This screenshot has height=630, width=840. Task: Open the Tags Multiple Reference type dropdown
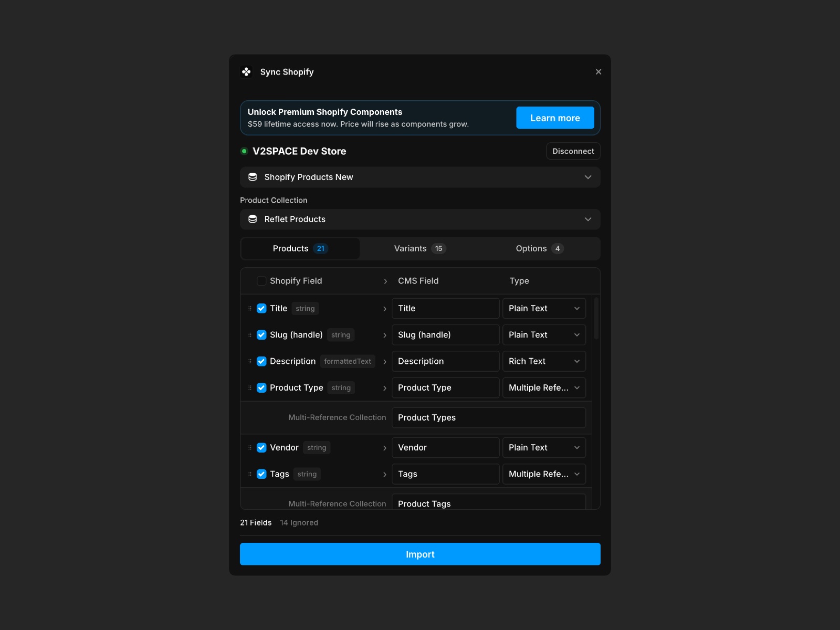pyautogui.click(x=544, y=474)
